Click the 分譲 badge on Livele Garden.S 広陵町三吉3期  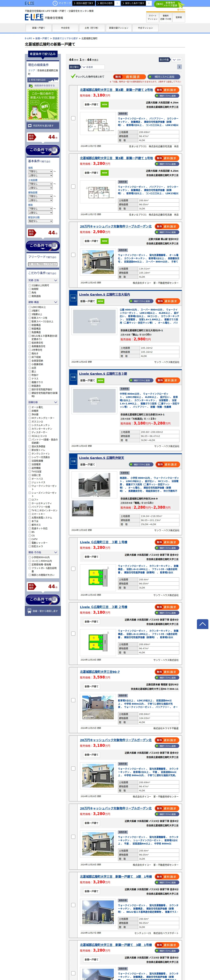[73, 377]
